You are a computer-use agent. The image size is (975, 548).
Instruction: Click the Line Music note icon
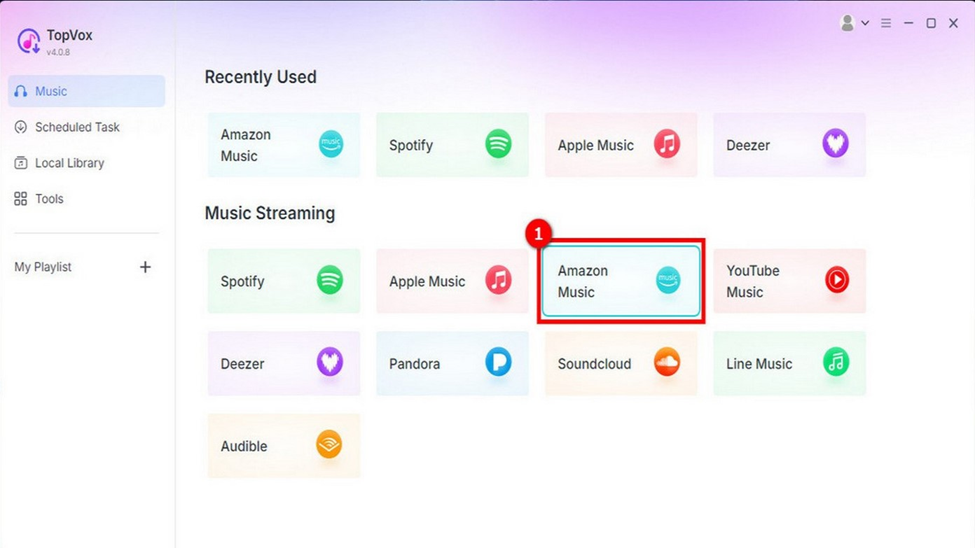pyautogui.click(x=835, y=363)
